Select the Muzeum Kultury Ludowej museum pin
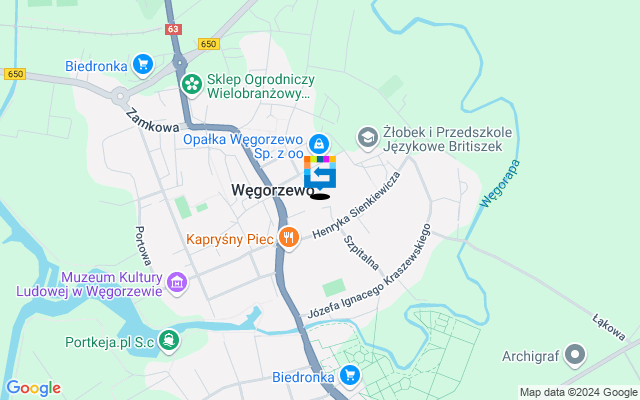Screen dimensions: 640x400 point(177,283)
